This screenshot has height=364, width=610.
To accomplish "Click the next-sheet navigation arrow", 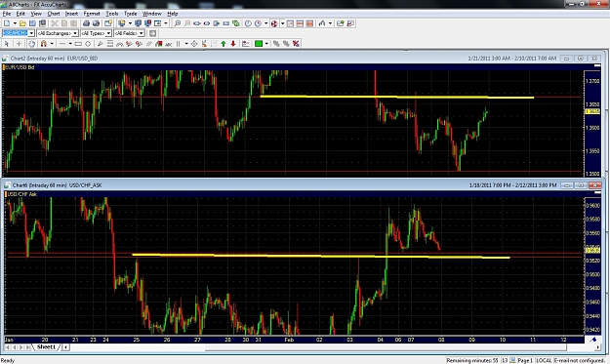I will [x=21, y=347].
